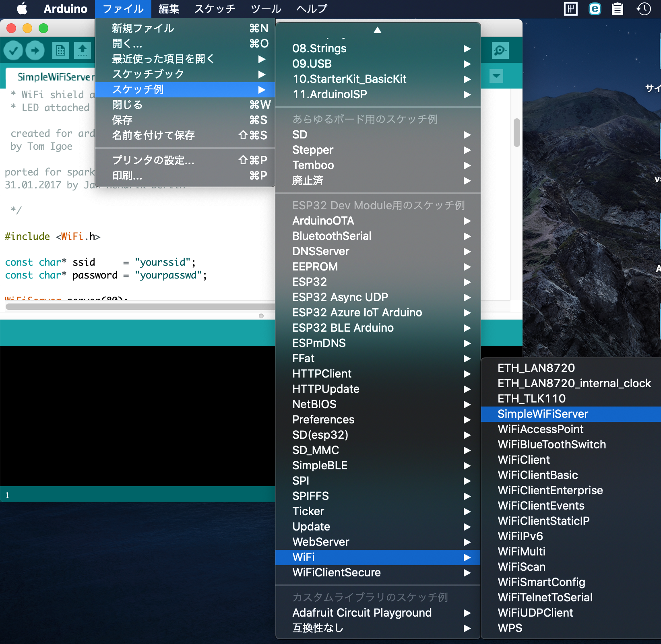Choose the WiFiAccessPoint example
This screenshot has width=661, height=644.
coord(540,429)
